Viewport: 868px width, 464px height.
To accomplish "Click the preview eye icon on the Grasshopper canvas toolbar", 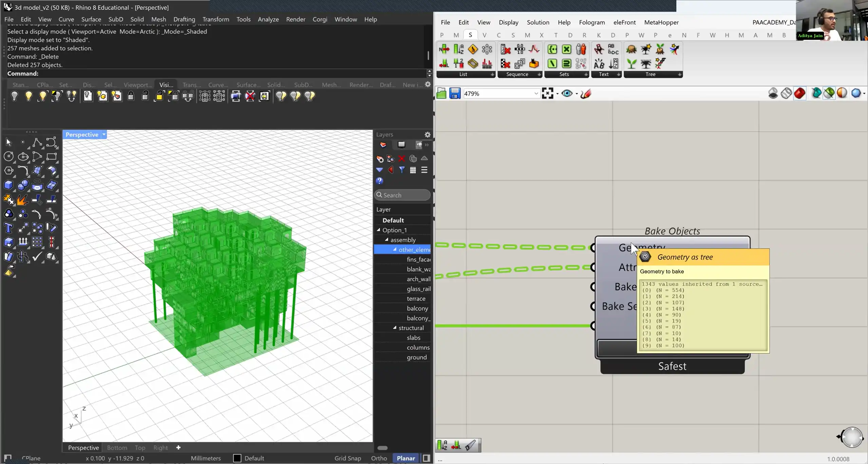I will pos(567,93).
